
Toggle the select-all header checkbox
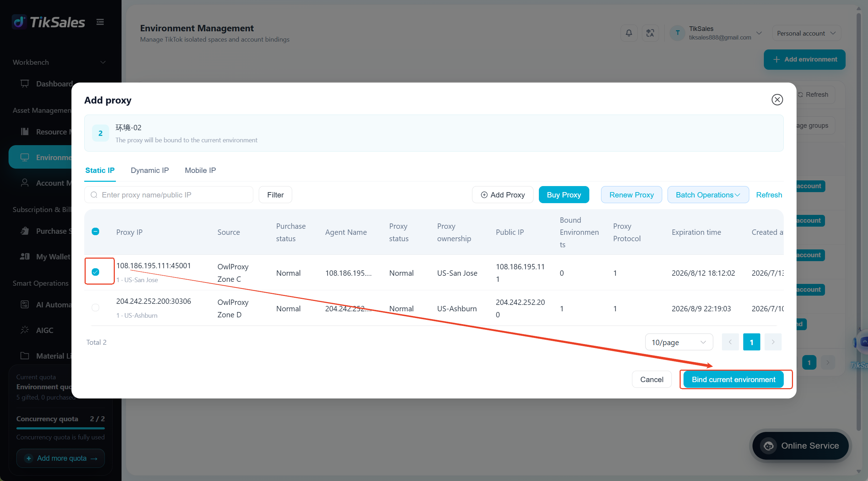[x=95, y=232]
